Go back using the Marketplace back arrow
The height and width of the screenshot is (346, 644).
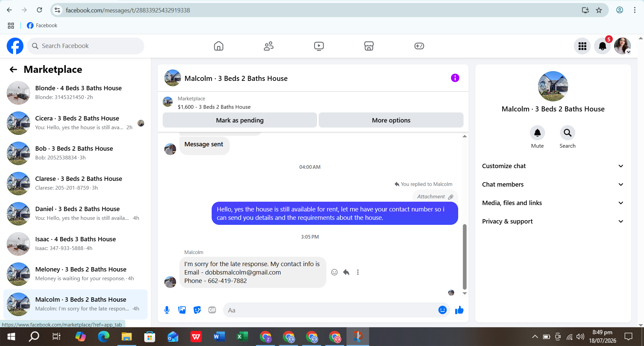[13, 69]
